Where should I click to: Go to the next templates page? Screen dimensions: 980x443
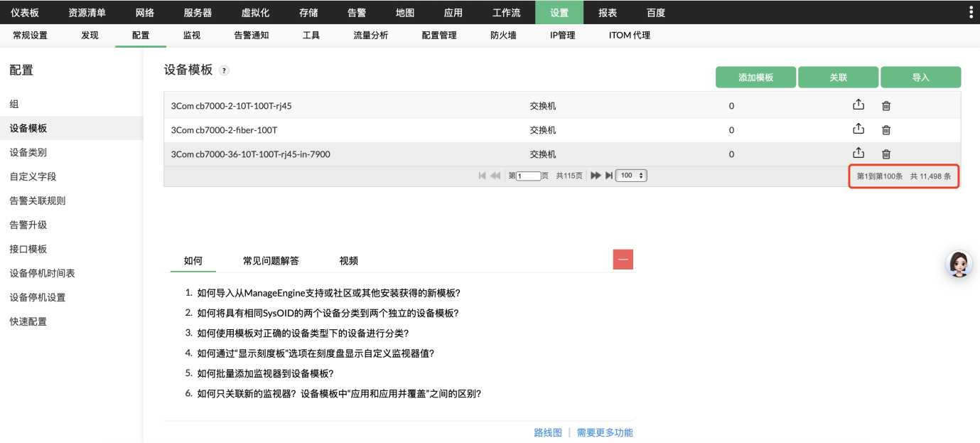pos(596,175)
